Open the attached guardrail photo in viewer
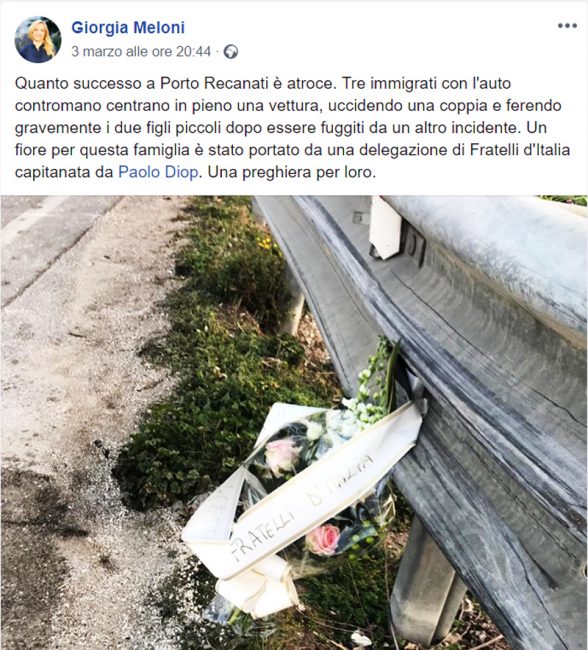This screenshot has height=650, width=588. click(x=294, y=422)
